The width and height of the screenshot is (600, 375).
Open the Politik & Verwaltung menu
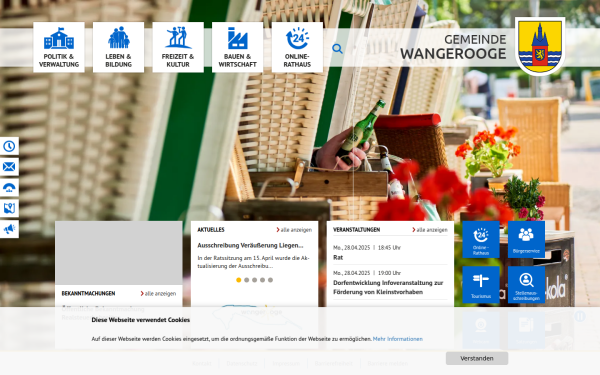click(59, 47)
